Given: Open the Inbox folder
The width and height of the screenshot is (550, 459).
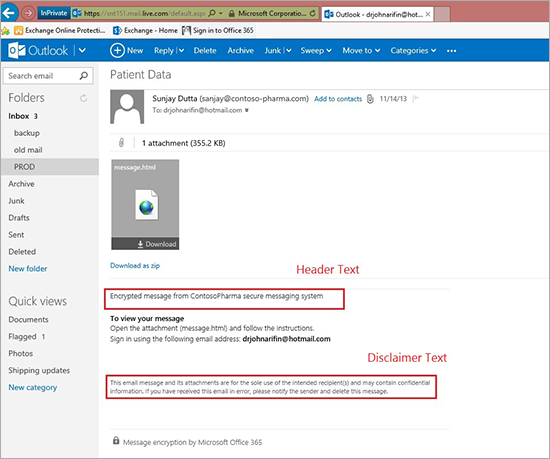Looking at the screenshot, I should pyautogui.click(x=23, y=116).
